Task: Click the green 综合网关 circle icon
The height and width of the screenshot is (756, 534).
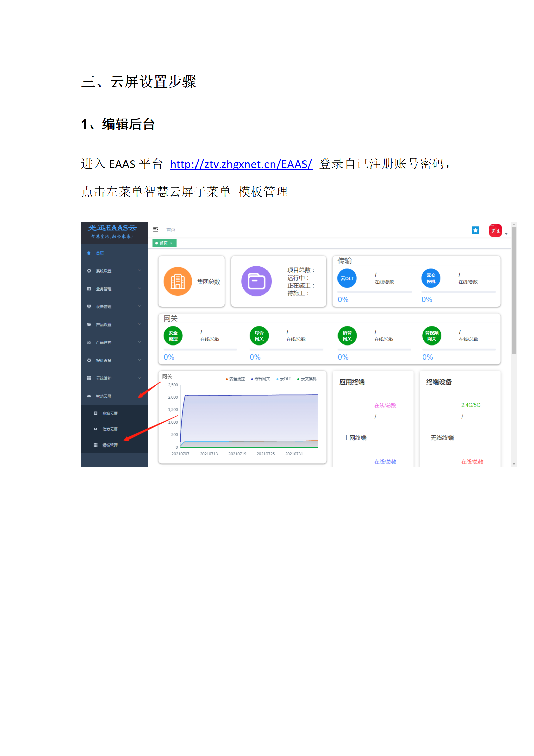Action: pos(259,336)
